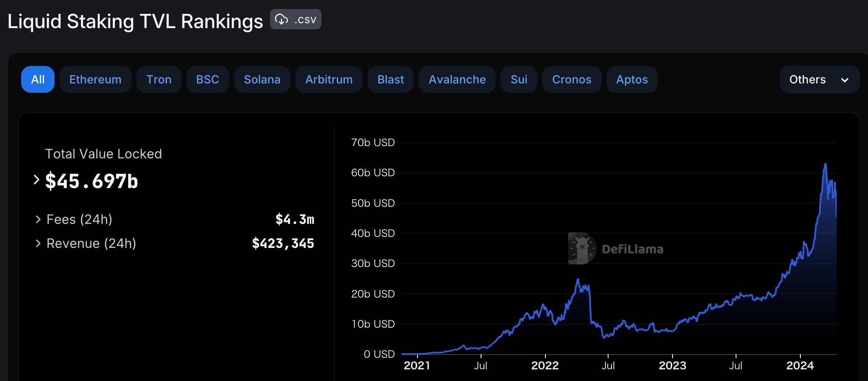Filter by Solana chain

click(262, 79)
